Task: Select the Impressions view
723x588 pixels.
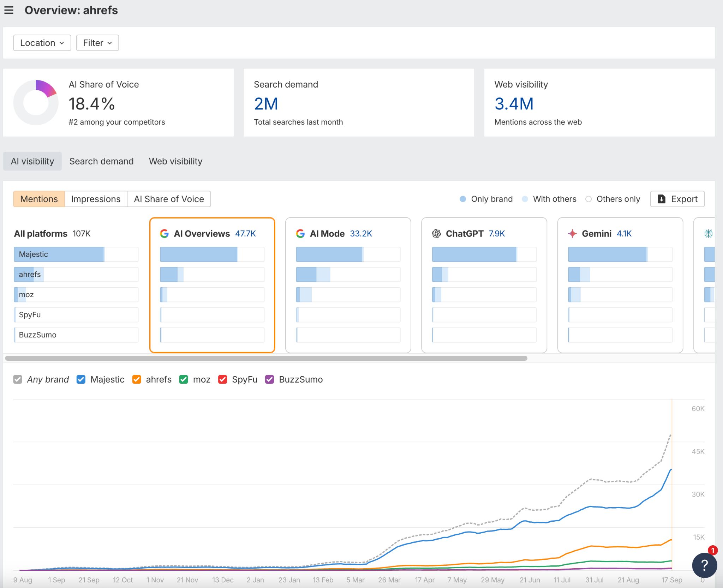Action: click(x=96, y=199)
